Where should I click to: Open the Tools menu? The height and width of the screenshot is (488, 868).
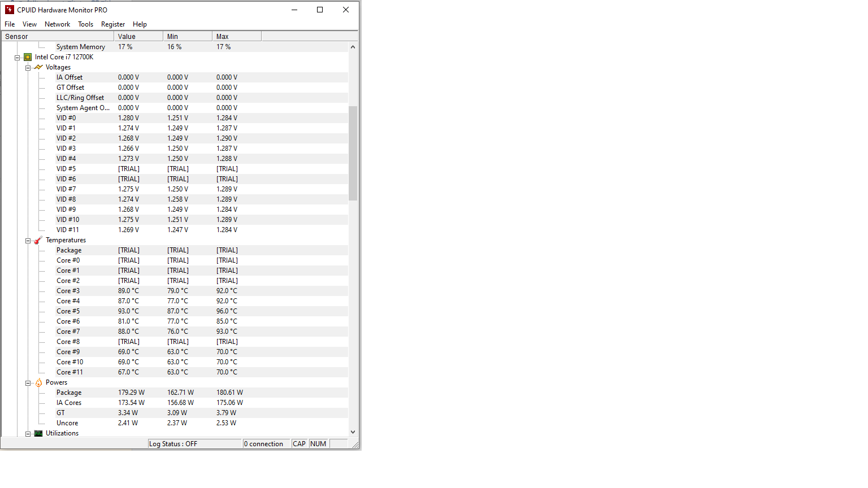85,24
